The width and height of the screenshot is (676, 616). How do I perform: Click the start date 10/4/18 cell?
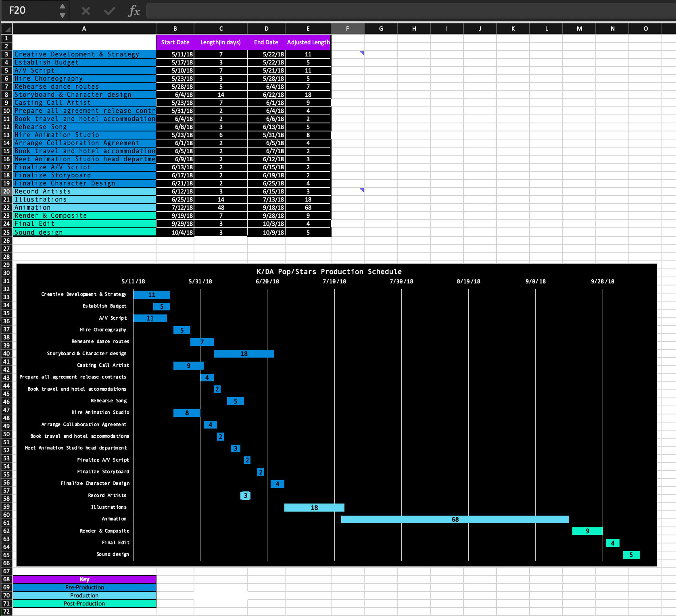pyautogui.click(x=175, y=233)
